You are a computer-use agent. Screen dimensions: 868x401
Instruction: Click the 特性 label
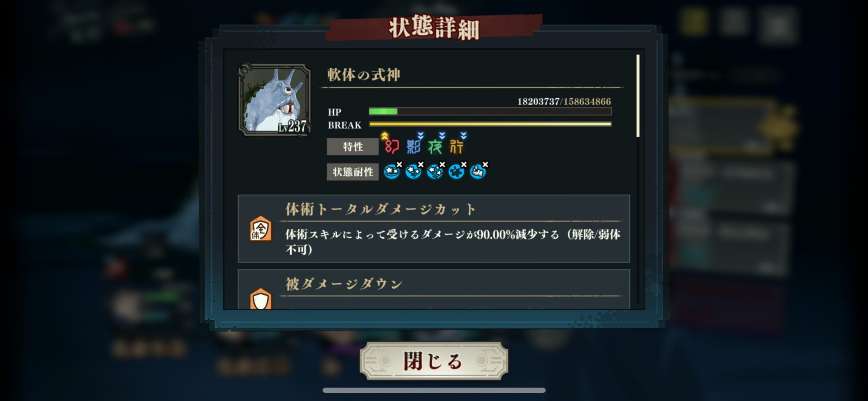tap(352, 147)
